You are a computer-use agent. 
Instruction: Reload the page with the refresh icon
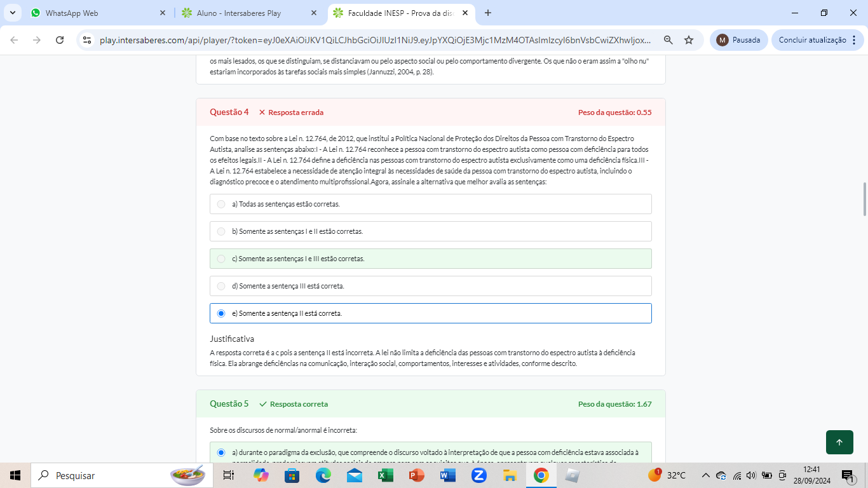[60, 40]
